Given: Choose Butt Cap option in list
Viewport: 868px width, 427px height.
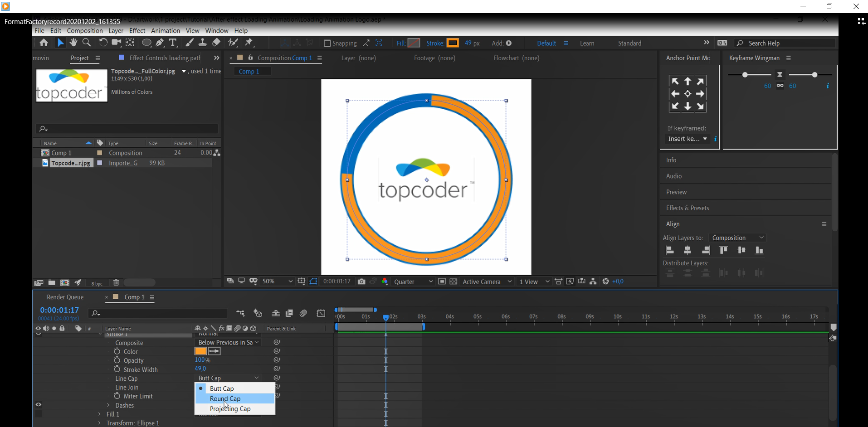Looking at the screenshot, I should point(235,388).
